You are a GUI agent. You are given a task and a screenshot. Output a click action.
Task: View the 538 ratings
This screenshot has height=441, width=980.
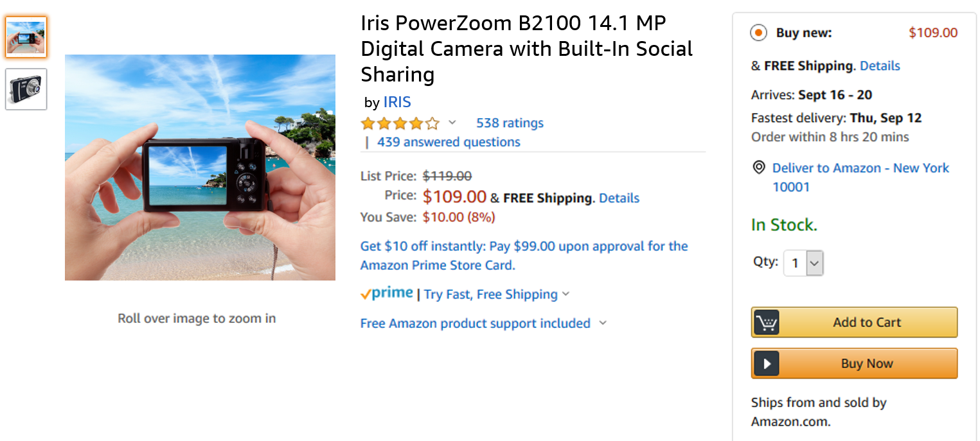[510, 123]
